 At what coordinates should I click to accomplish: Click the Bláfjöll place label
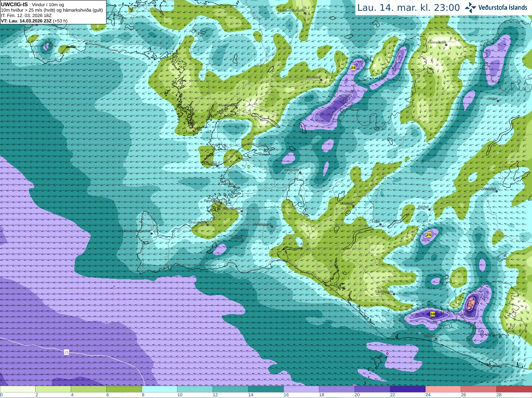coord(236,238)
